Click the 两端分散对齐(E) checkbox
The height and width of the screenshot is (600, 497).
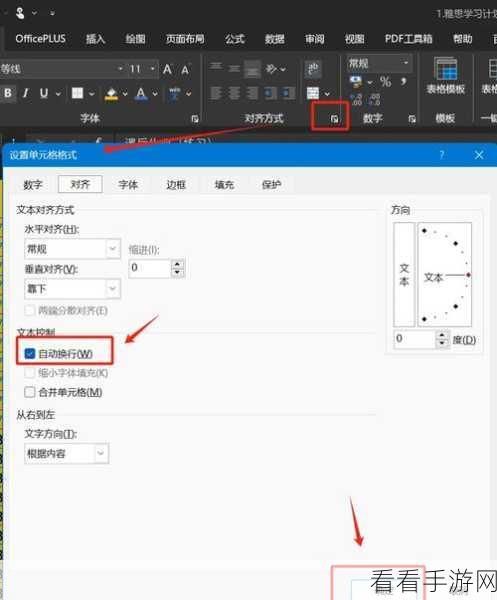point(29,310)
